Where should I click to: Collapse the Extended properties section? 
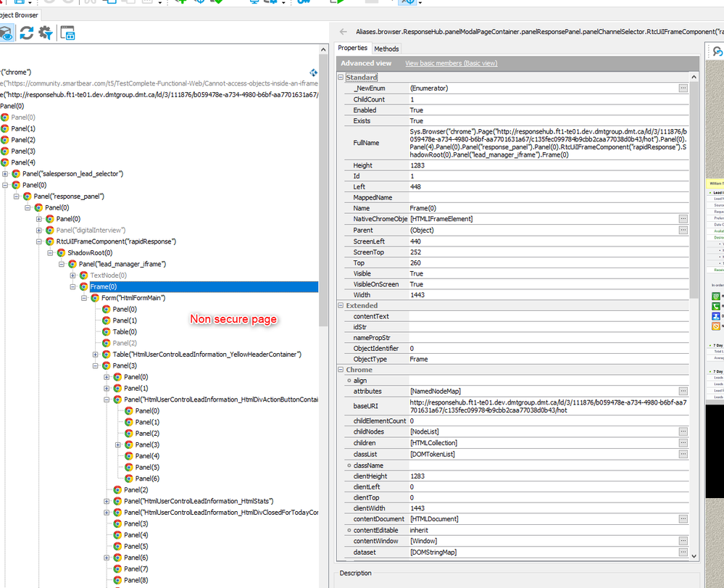tap(341, 306)
